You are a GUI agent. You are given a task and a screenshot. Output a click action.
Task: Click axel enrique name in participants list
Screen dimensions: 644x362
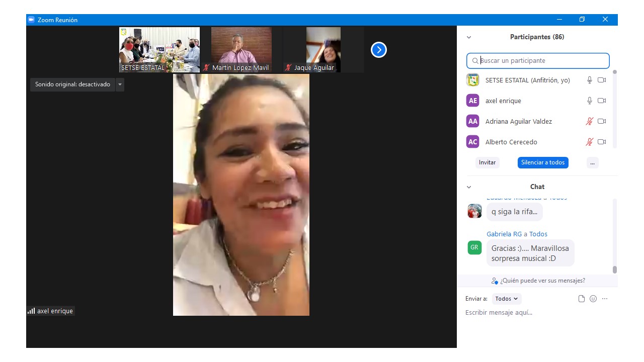pyautogui.click(x=503, y=101)
